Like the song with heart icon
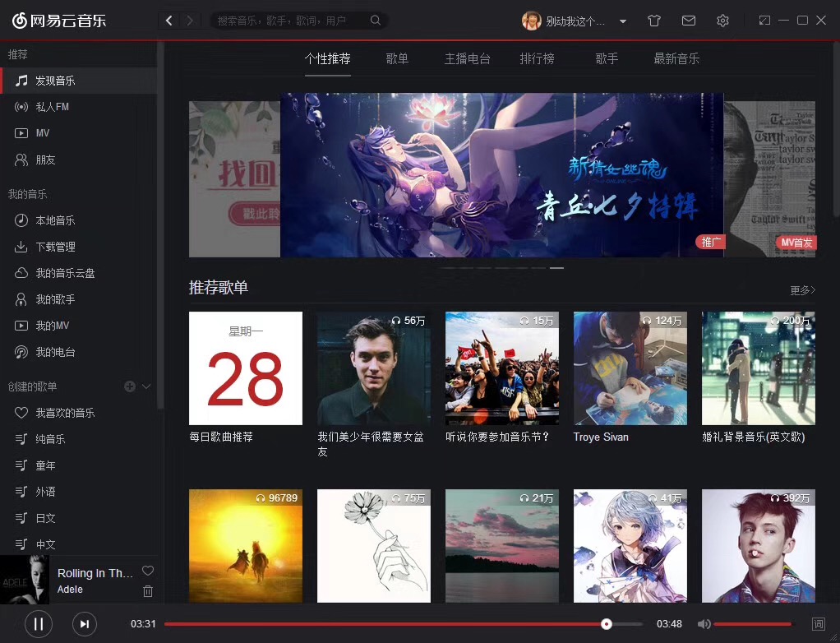840x643 pixels. [x=148, y=571]
